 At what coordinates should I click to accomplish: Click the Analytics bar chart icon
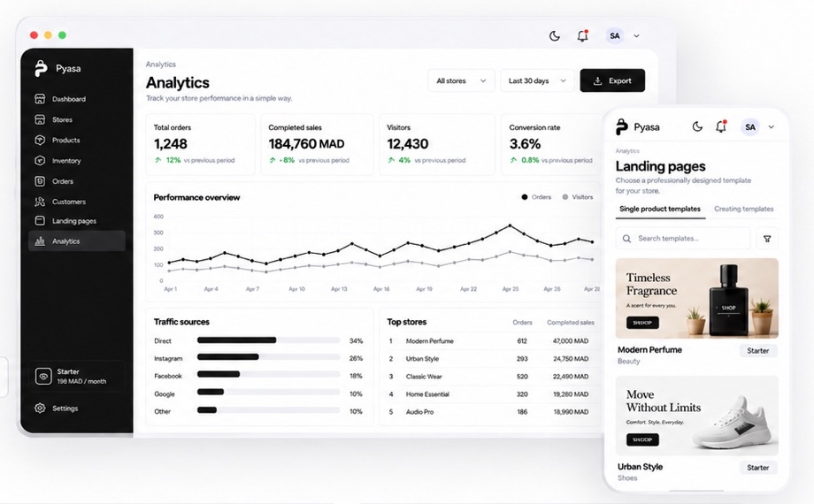click(40, 241)
